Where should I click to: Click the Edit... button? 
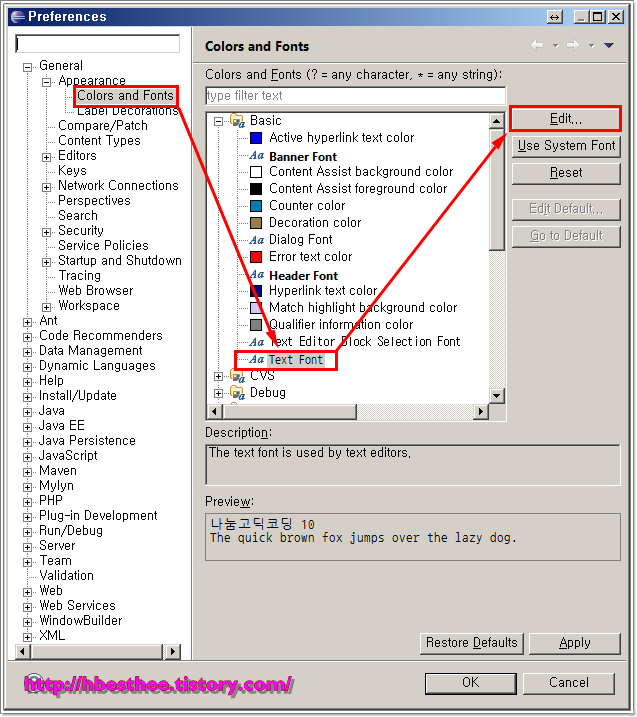566,119
